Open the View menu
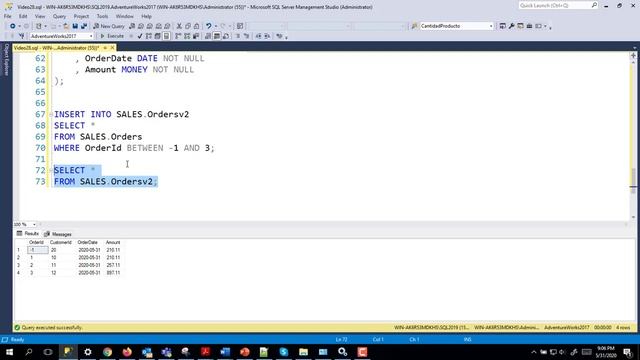 pyautogui.click(x=40, y=16)
